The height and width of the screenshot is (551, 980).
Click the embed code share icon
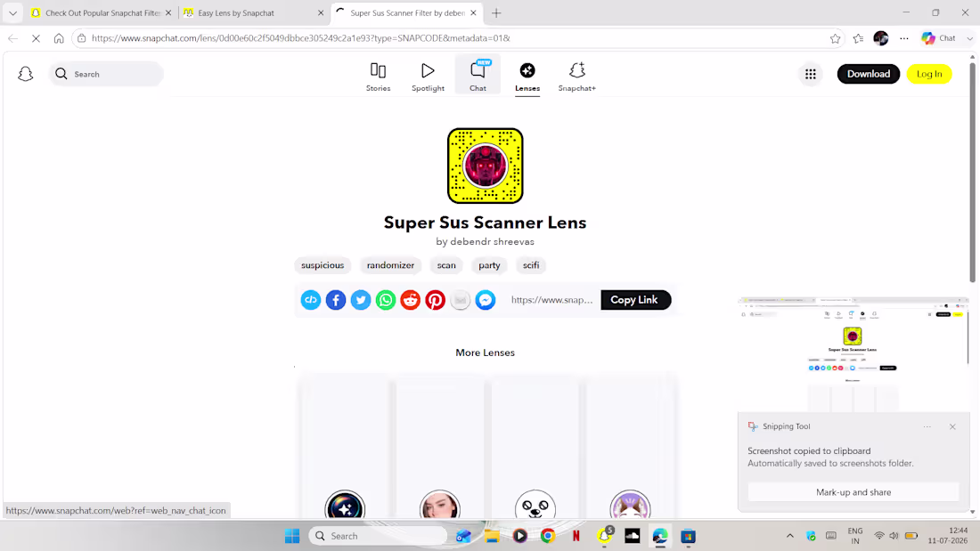click(311, 300)
